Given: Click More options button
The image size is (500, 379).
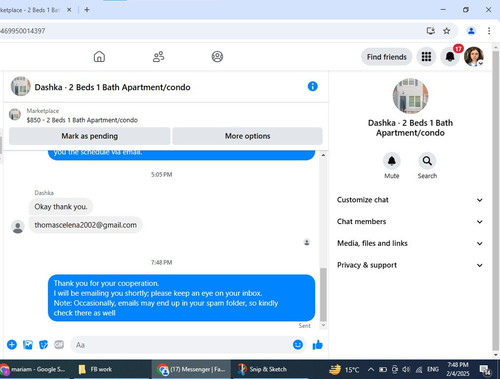Looking at the screenshot, I should pyautogui.click(x=247, y=136).
